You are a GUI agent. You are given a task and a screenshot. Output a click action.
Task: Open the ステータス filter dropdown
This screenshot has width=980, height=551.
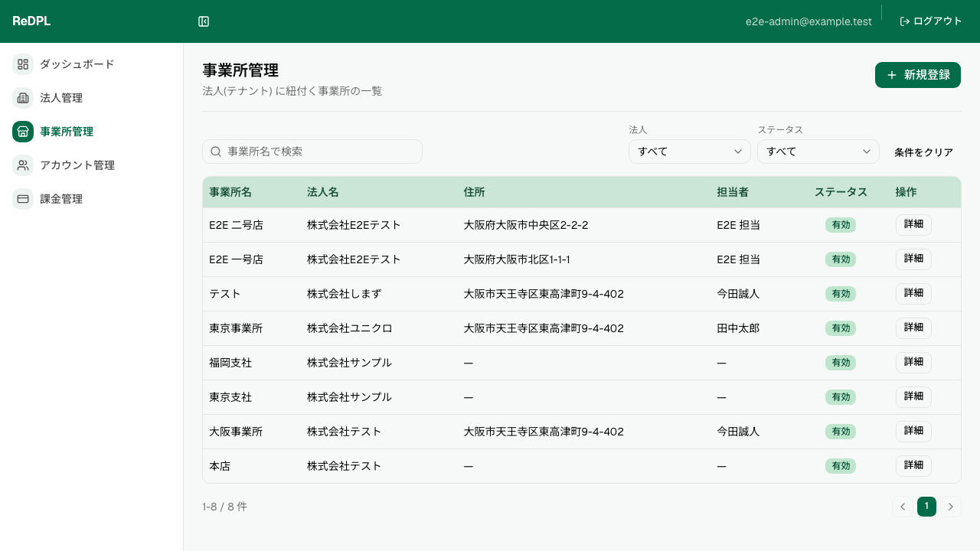818,152
